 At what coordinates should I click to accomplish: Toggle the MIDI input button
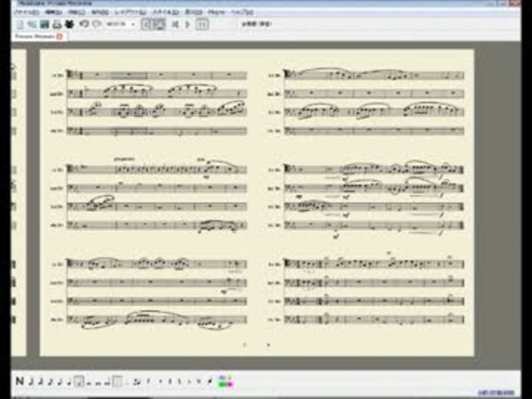159,24
